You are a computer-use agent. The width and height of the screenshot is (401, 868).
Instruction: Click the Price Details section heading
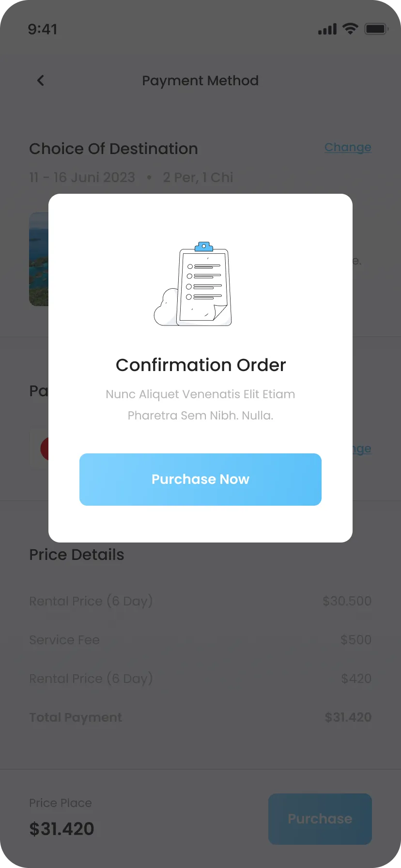pos(77,555)
